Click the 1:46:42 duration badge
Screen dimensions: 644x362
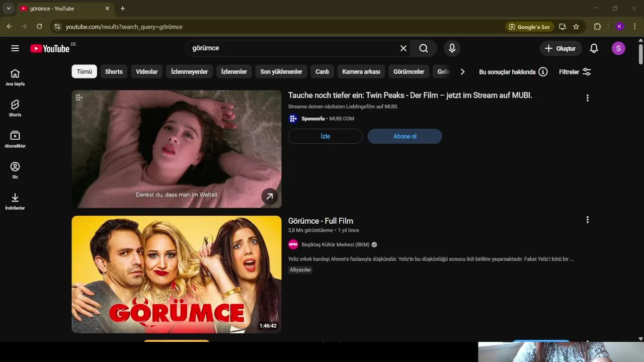point(268,326)
